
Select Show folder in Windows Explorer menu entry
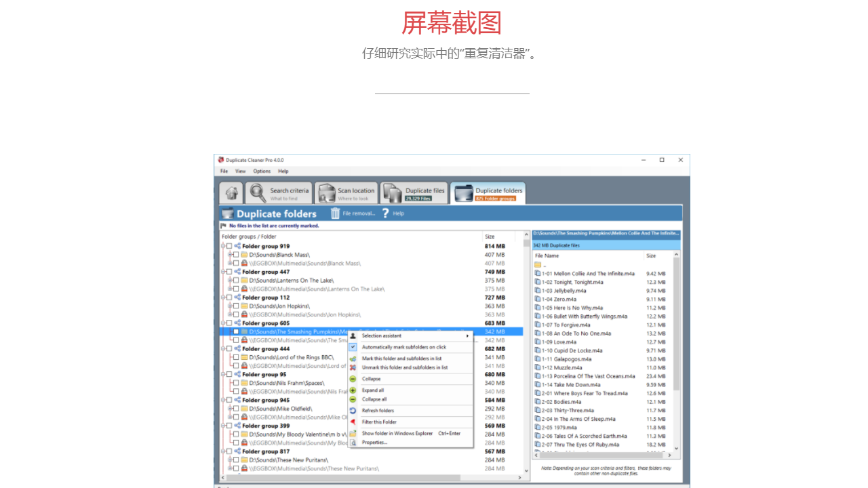pyautogui.click(x=397, y=434)
